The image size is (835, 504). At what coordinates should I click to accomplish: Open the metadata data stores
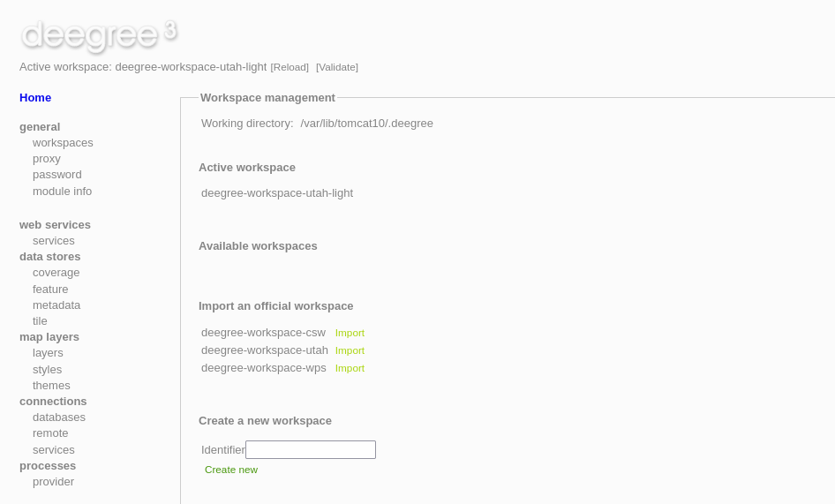56,305
